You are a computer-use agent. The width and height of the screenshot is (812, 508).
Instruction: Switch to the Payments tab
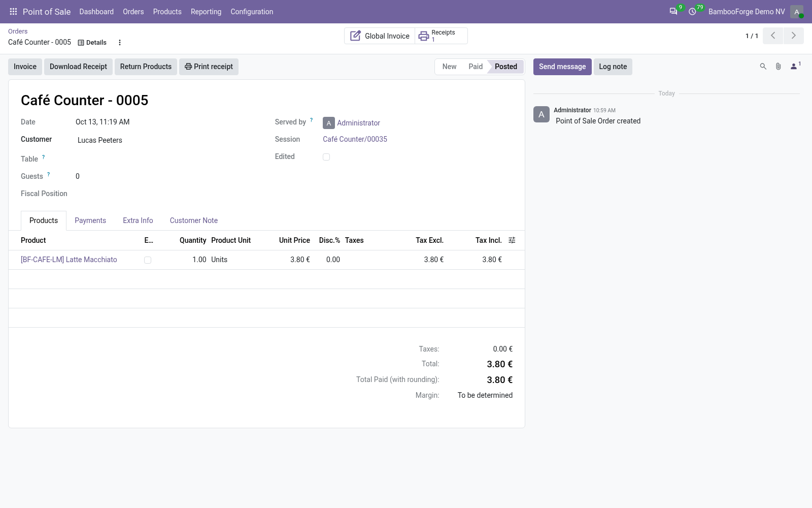(x=90, y=220)
